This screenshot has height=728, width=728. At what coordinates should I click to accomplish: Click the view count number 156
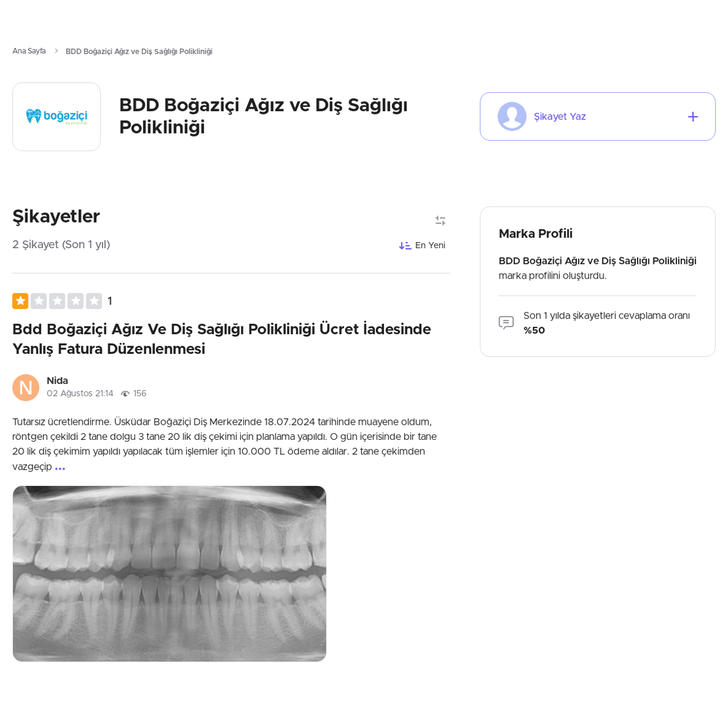[140, 394]
